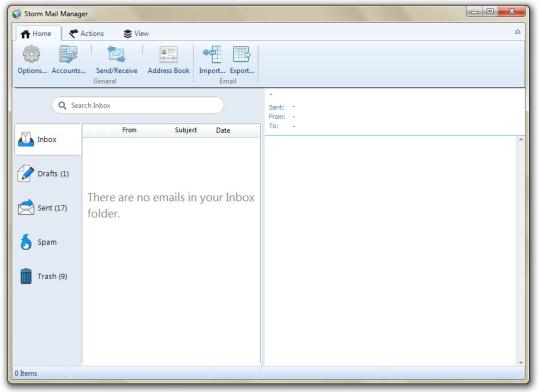
Task: Click the Export email icon
Action: point(242,54)
